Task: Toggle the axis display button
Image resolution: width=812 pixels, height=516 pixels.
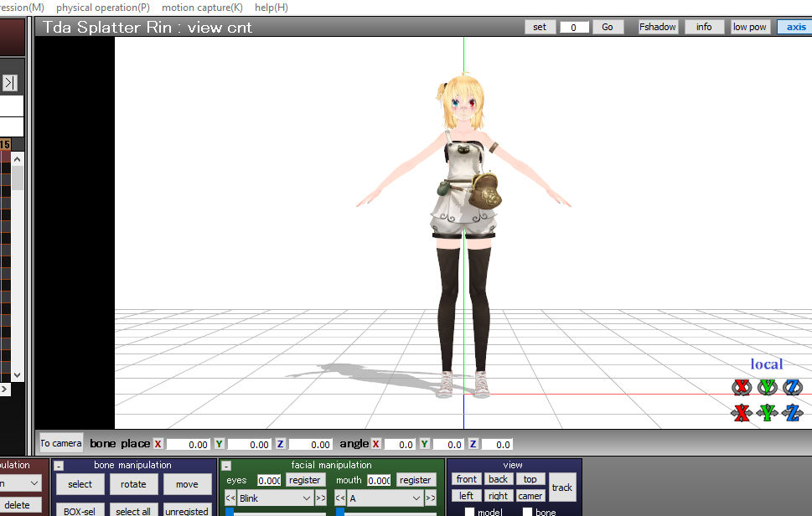Action: (x=796, y=27)
